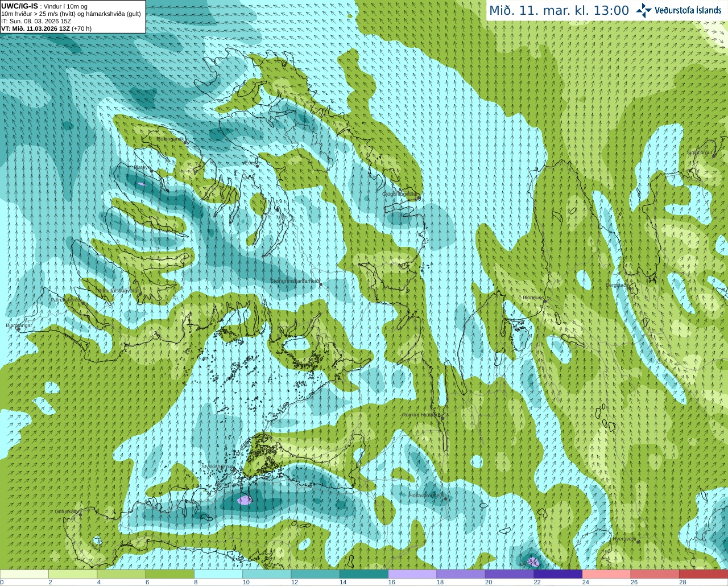Click the Gufuskálar station label
728x586 pixels.
coord(67,511)
